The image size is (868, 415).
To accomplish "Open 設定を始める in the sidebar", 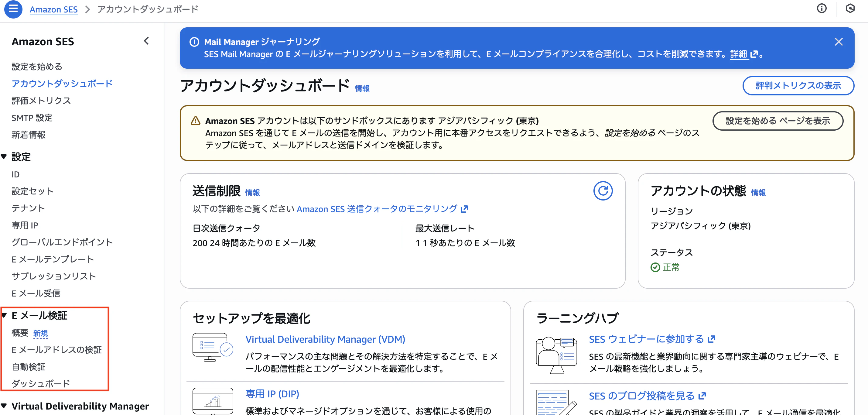I will [37, 67].
